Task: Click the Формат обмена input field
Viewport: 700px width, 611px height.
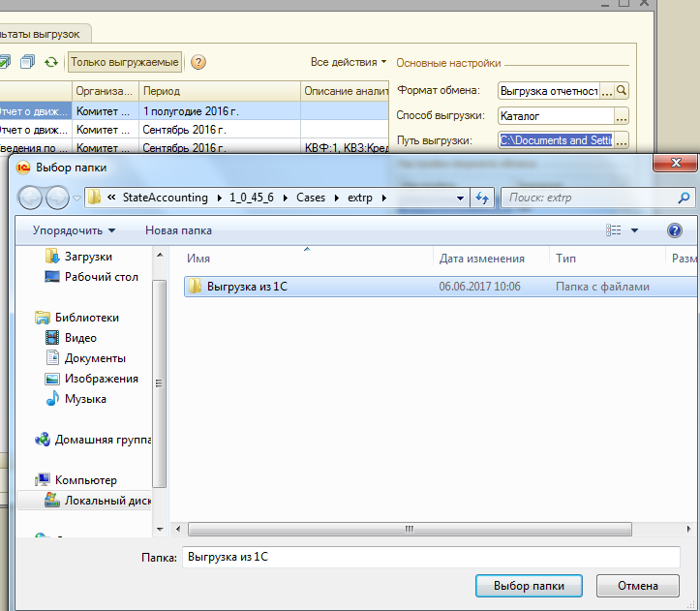Action: [x=549, y=91]
